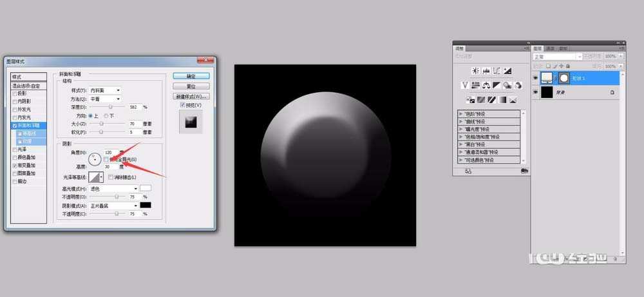Click the Brightness/Contrast adjustment icon
Image resolution: width=644 pixels, height=297 pixels.
(475, 71)
